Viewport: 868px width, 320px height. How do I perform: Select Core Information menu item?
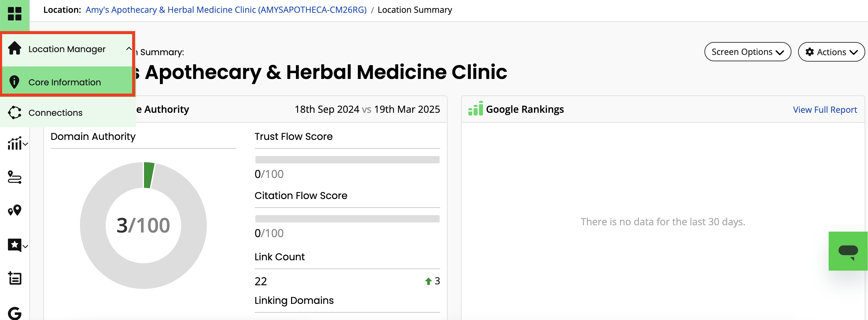tap(64, 82)
